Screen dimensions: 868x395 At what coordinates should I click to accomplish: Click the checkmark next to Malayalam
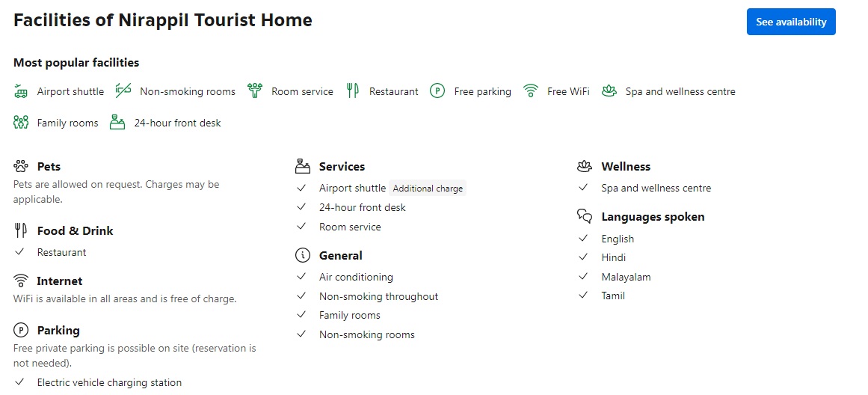[x=584, y=277]
